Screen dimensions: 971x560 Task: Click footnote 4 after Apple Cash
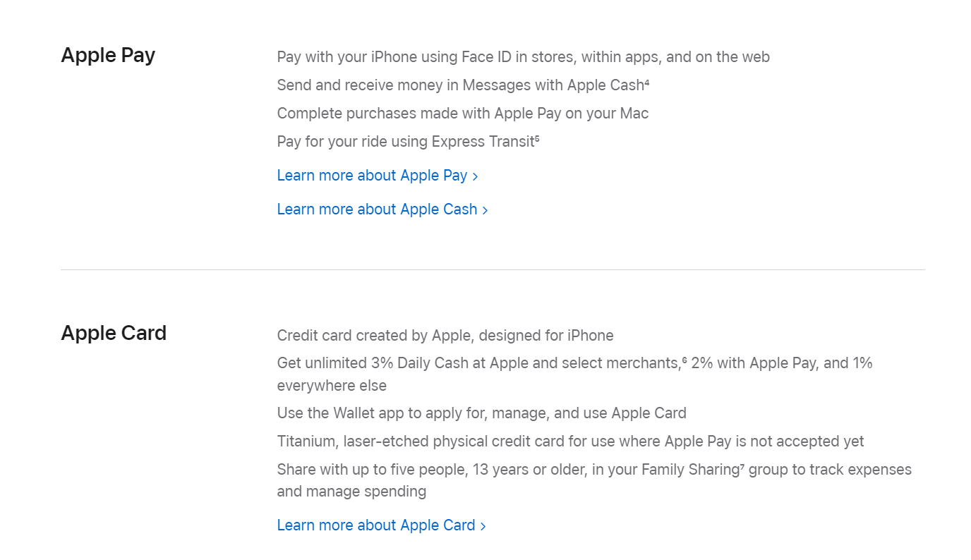(x=646, y=82)
